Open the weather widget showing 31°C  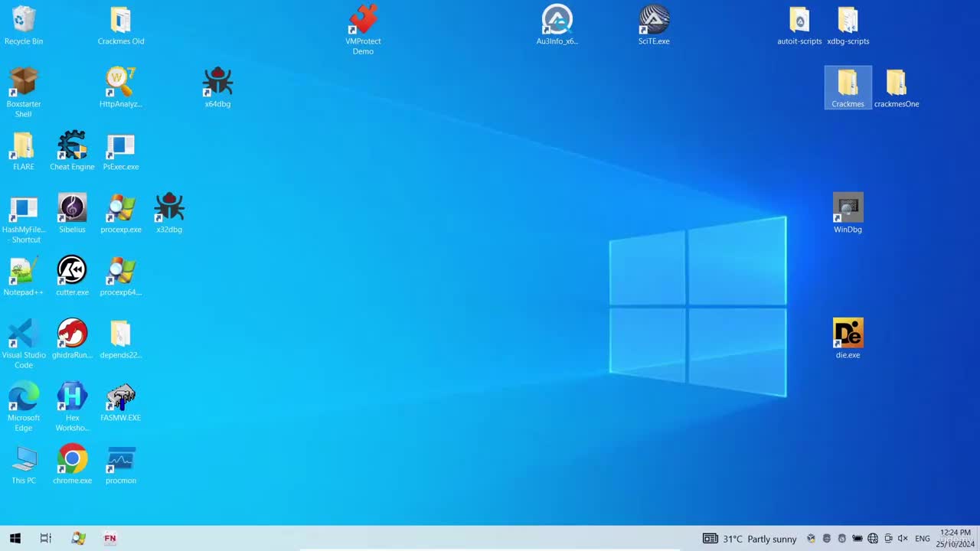pyautogui.click(x=750, y=539)
